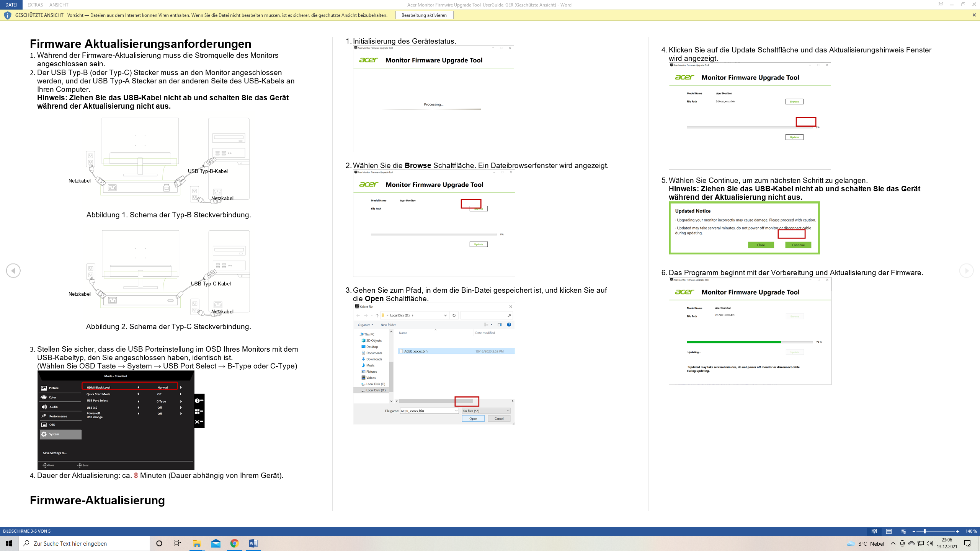Click the Windows search text box
980x551 pixels.
84,543
